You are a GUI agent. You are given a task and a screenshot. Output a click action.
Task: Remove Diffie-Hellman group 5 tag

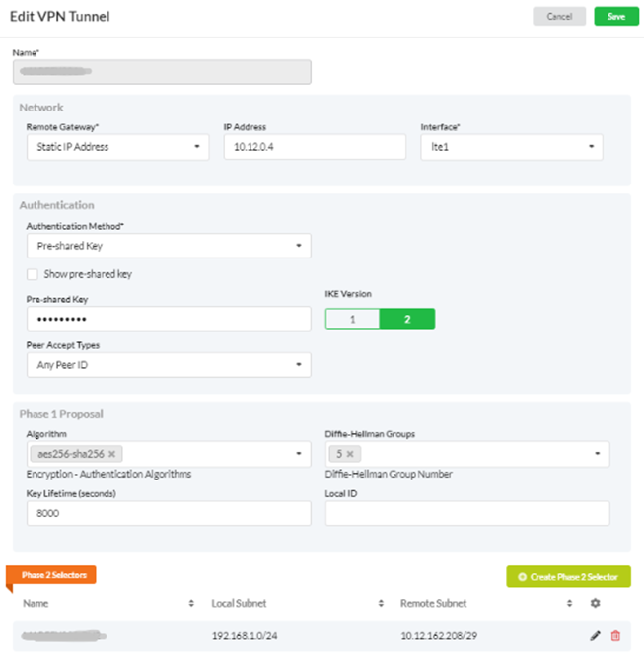click(x=350, y=454)
